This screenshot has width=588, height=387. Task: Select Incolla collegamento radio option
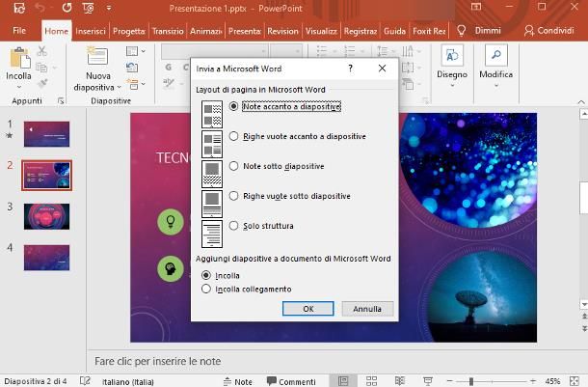click(x=247, y=289)
